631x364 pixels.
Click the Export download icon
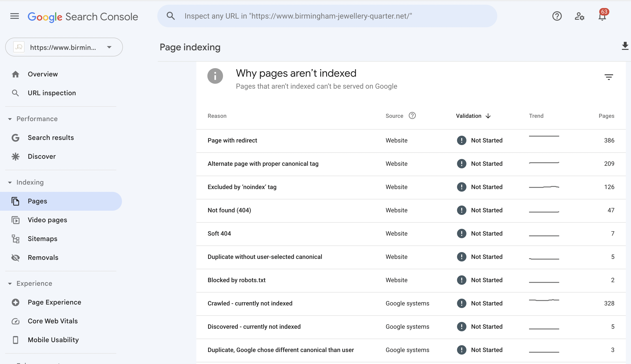coord(625,46)
